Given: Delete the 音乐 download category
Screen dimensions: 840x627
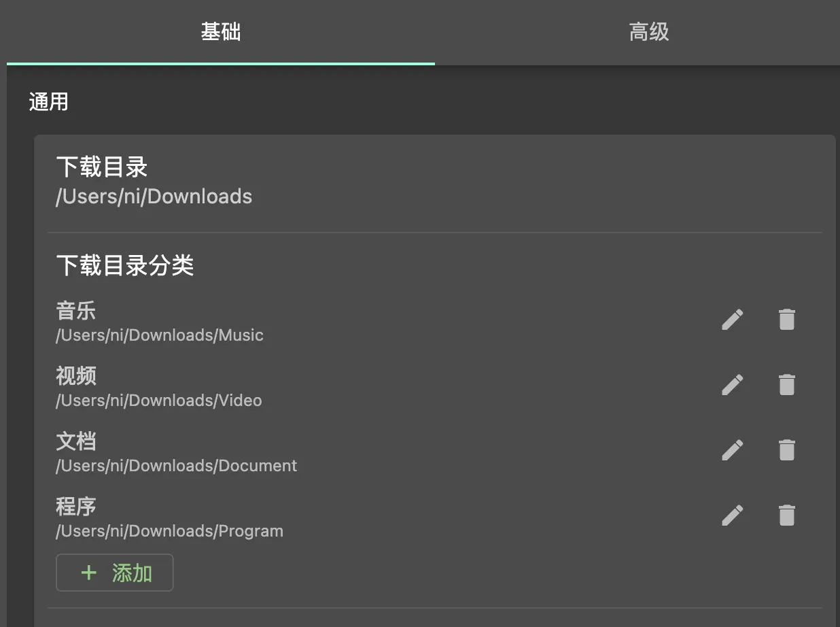Looking at the screenshot, I should tap(786, 319).
